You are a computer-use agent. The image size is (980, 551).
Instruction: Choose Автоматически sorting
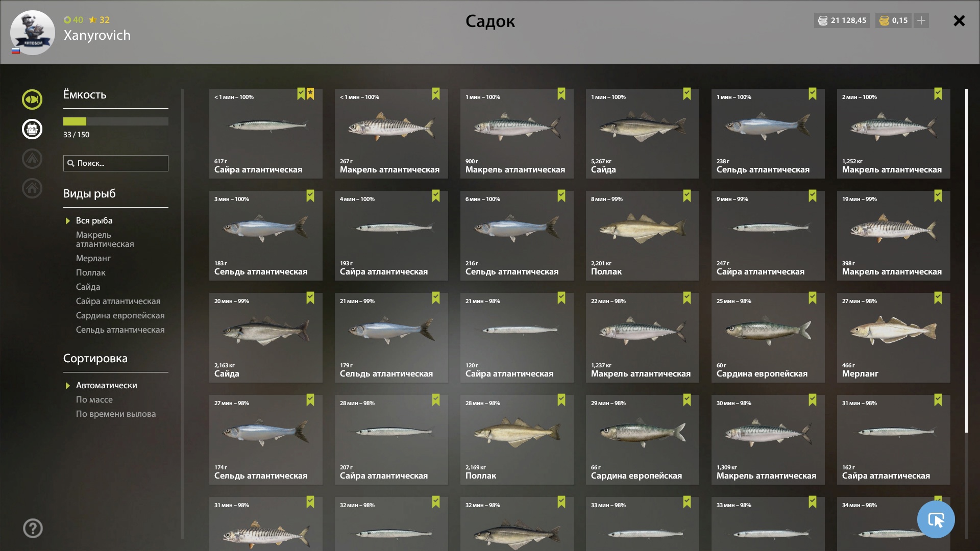click(x=106, y=385)
